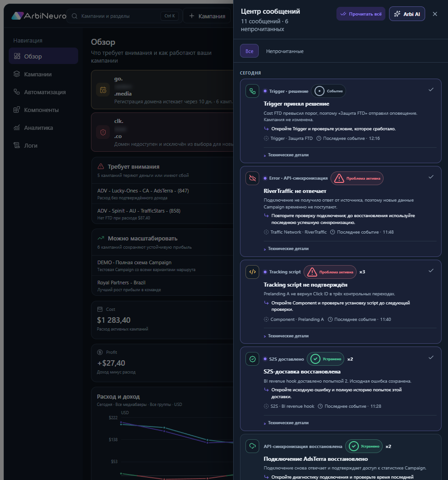
Task: Open the Логи icon in sidebar
Action: pos(16,145)
